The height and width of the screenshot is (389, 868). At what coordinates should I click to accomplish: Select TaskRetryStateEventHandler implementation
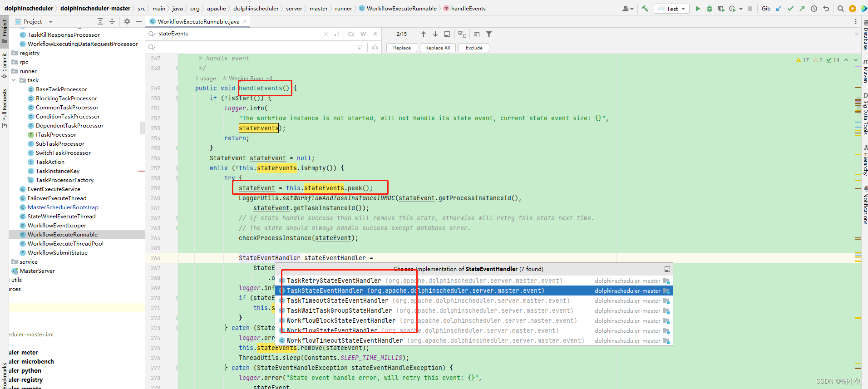pos(474,281)
